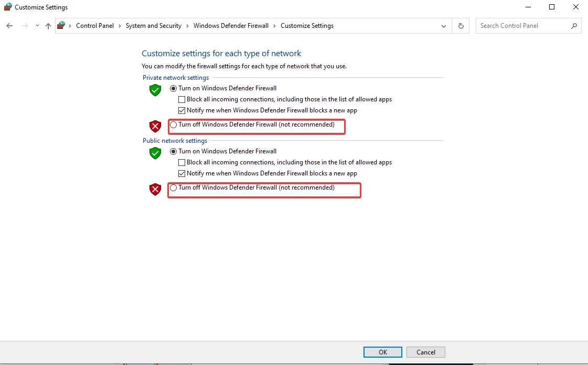
Task: Confirm changes with OK button
Action: [x=383, y=352]
